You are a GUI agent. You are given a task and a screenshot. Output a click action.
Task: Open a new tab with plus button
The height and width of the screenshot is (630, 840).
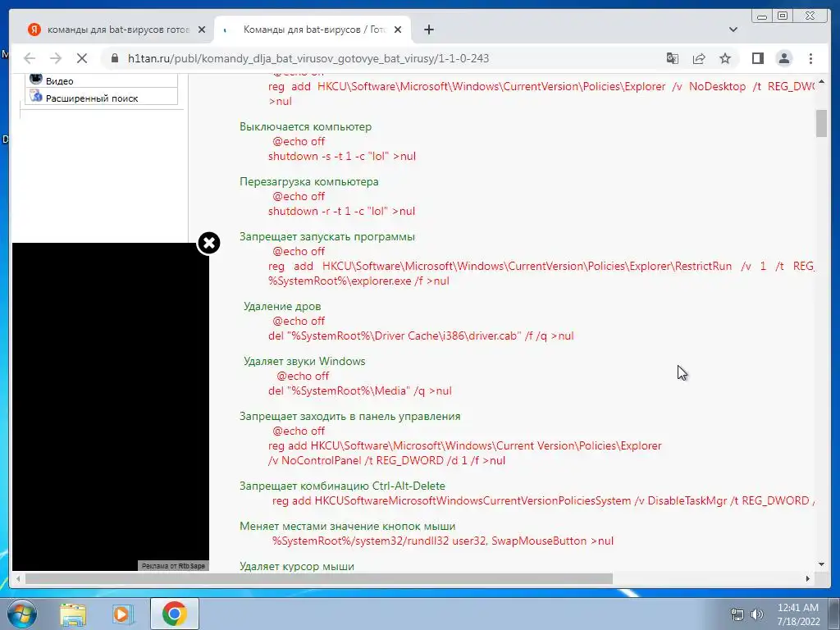pos(428,30)
